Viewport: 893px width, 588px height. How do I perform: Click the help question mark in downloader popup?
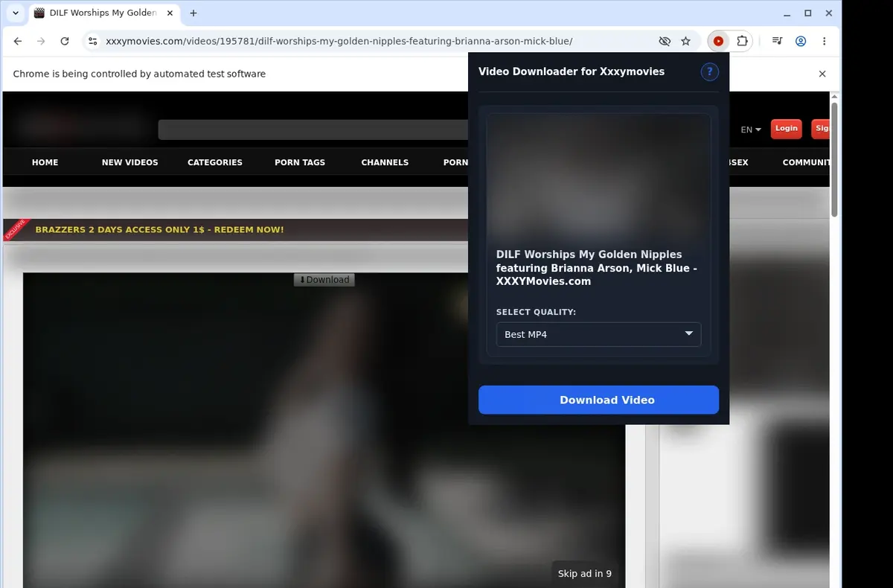tap(710, 71)
